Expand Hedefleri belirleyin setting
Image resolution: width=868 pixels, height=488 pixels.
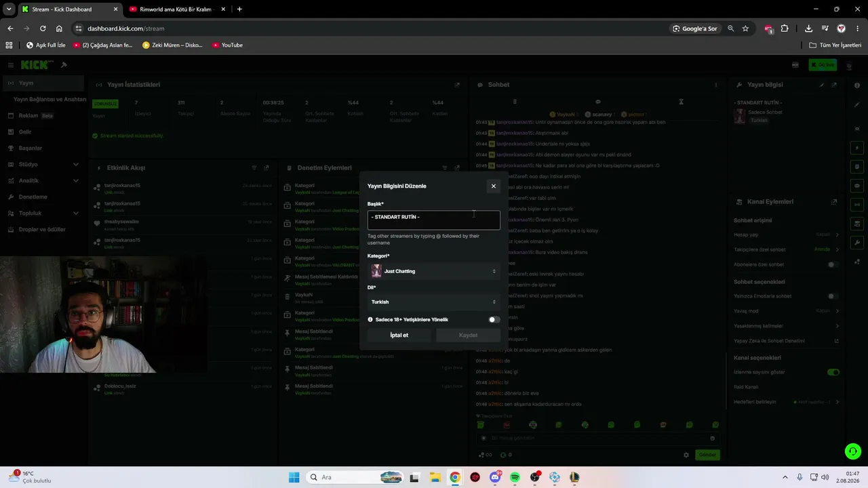[x=787, y=402]
